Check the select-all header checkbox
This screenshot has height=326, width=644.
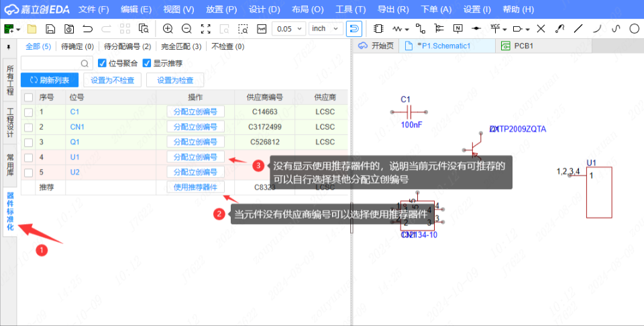tap(28, 97)
